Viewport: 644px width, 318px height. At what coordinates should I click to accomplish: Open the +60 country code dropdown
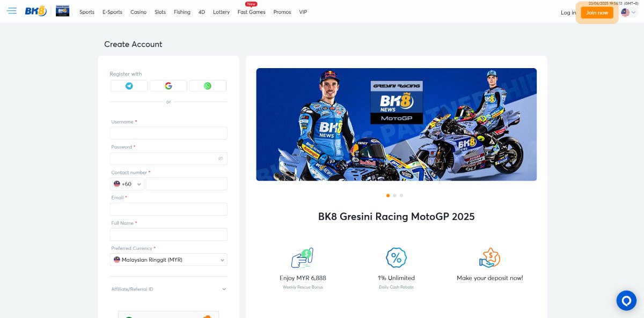[127, 184]
